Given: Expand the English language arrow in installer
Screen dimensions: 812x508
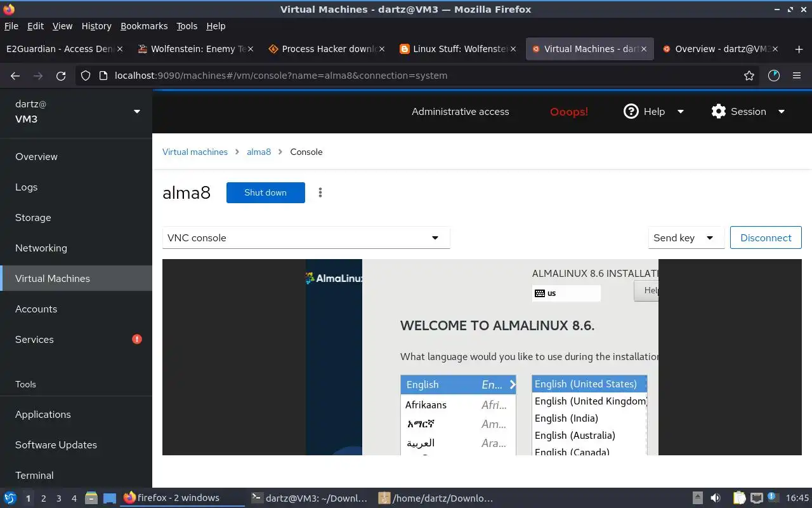Looking at the screenshot, I should point(513,384).
